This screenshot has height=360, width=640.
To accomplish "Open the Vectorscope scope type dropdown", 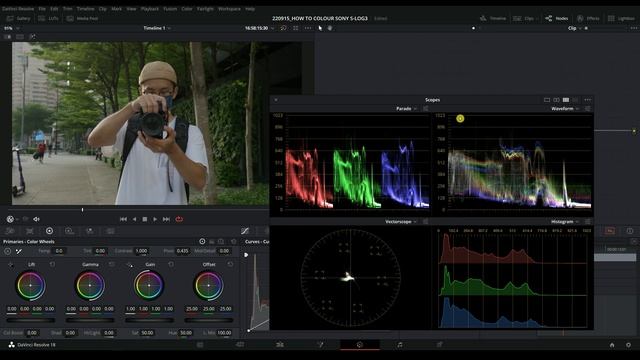I will click(401, 222).
